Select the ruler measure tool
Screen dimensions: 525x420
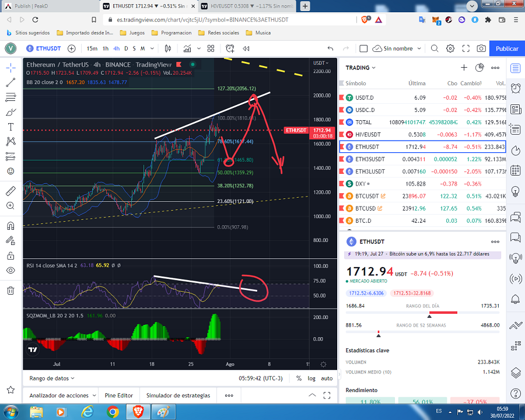point(10,191)
